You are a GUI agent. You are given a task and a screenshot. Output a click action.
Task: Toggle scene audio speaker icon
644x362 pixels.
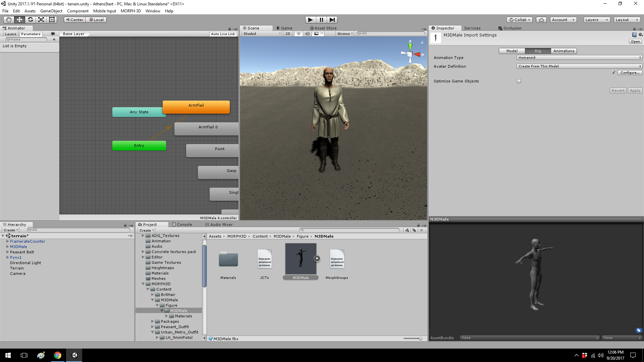(x=307, y=34)
